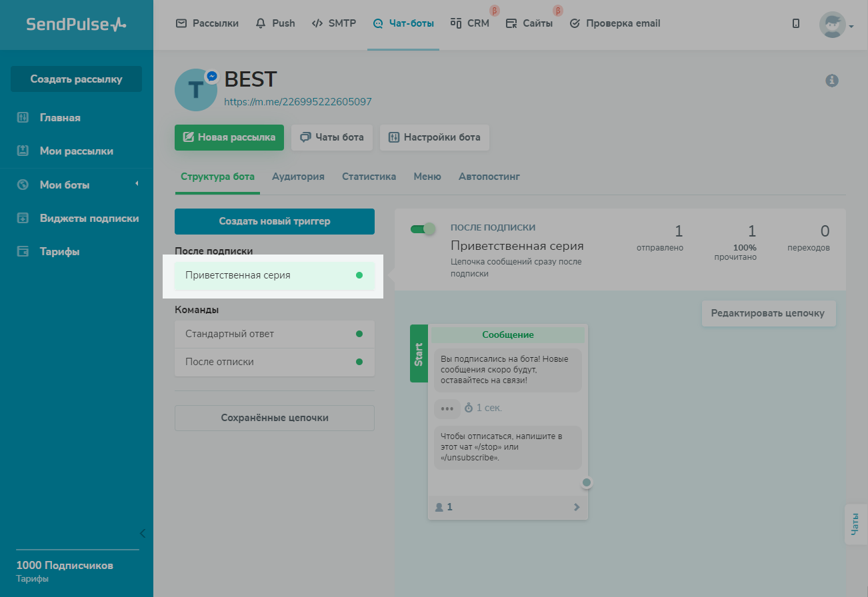
Task: Click the Мои боты globe icon
Action: pyautogui.click(x=23, y=185)
